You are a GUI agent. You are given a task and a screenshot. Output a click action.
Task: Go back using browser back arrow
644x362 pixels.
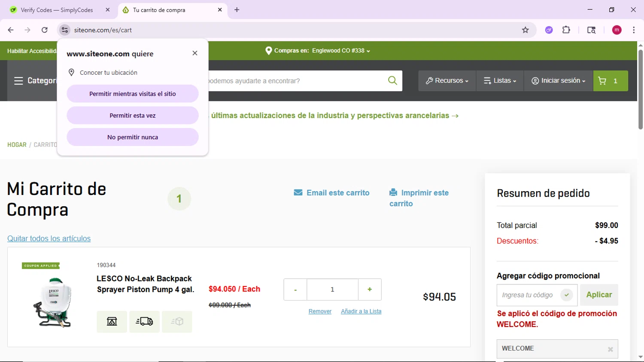point(11,30)
